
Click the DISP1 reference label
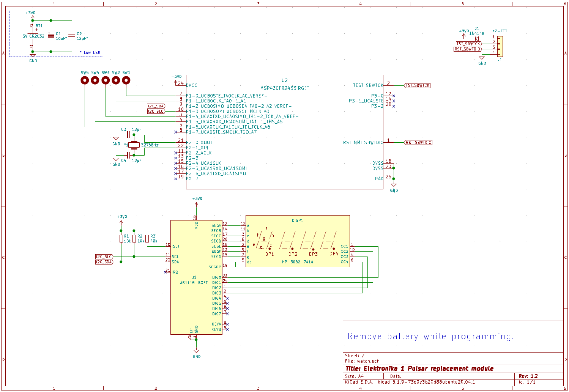298,220
